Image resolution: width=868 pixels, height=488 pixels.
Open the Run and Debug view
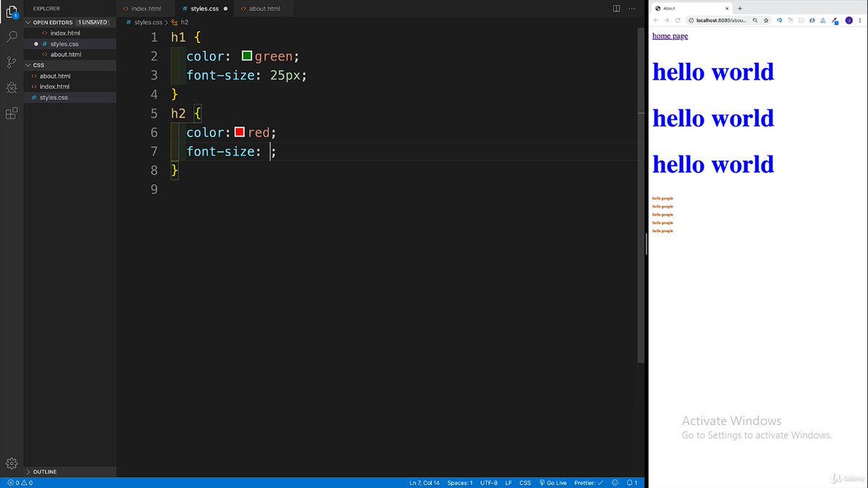pos(12,87)
